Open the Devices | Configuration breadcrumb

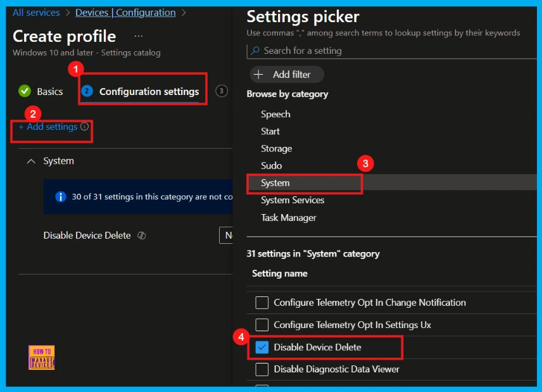pos(125,13)
